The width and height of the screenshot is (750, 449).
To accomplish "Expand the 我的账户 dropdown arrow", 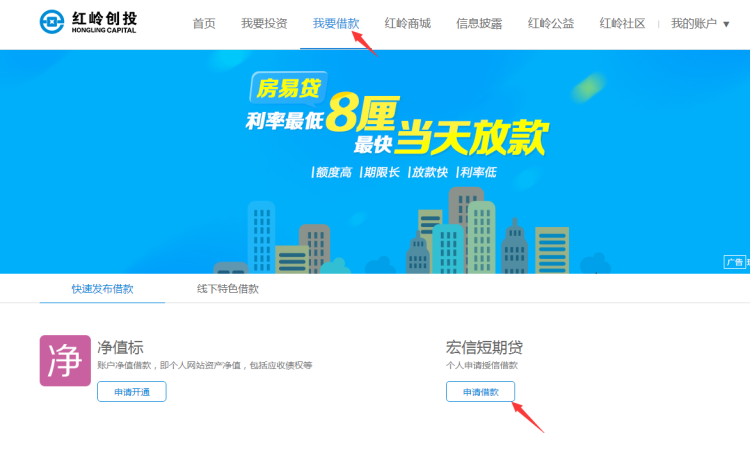I will [726, 24].
